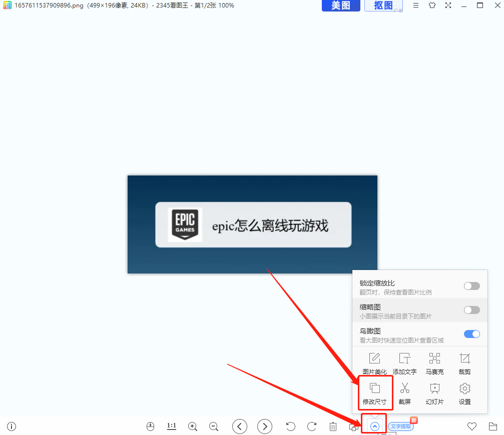Select the 添加文字 add-text tool
The image size is (504, 435).
(x=404, y=362)
